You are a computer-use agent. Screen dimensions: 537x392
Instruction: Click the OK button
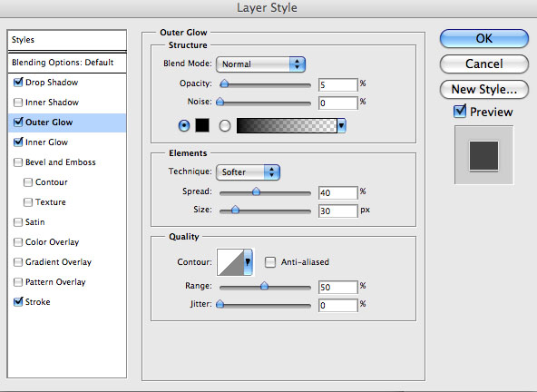(x=483, y=38)
